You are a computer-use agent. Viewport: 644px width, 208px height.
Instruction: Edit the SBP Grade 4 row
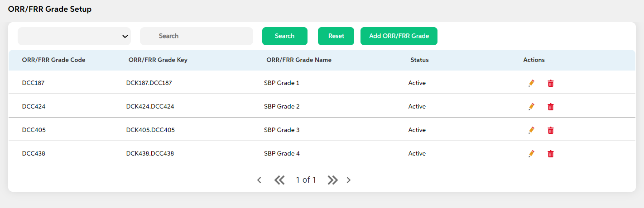pos(532,154)
